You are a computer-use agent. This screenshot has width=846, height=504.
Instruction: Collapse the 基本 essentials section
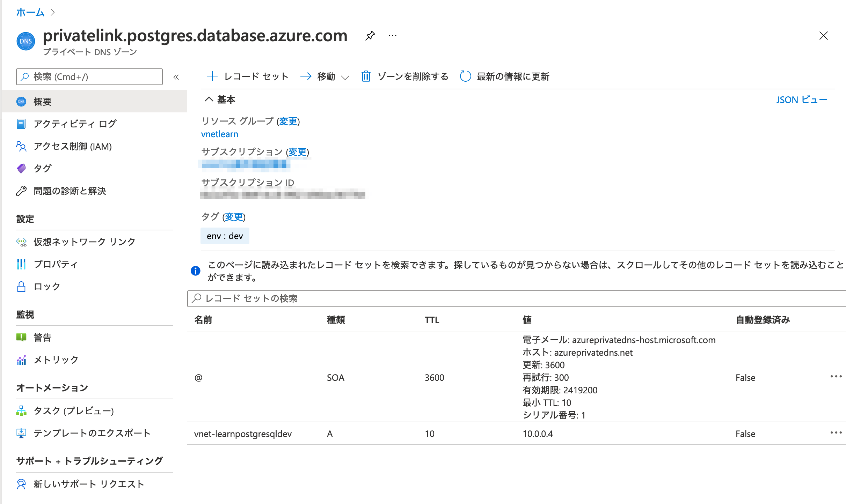point(209,99)
